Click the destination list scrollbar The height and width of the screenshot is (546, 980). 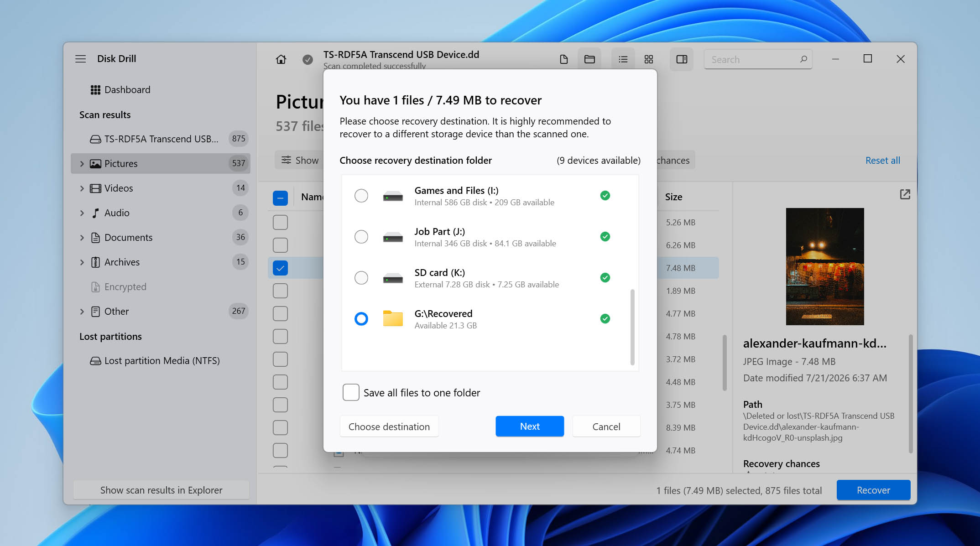[x=632, y=327]
